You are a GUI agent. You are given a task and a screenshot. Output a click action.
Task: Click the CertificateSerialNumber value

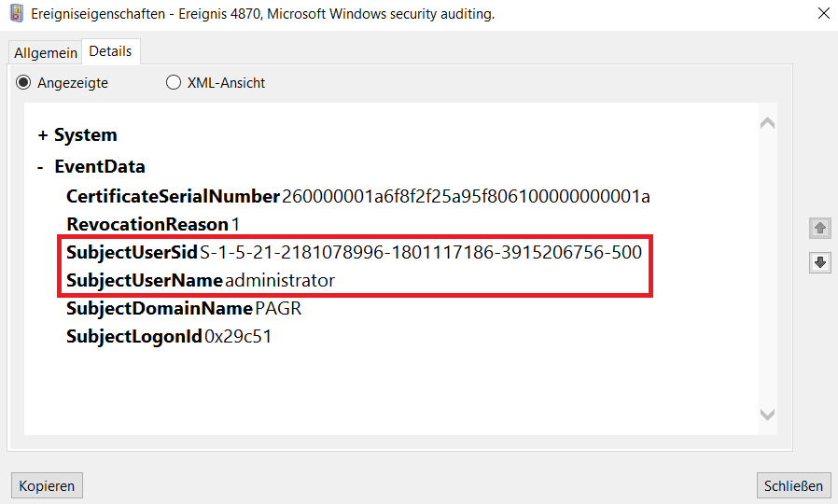coord(466,197)
